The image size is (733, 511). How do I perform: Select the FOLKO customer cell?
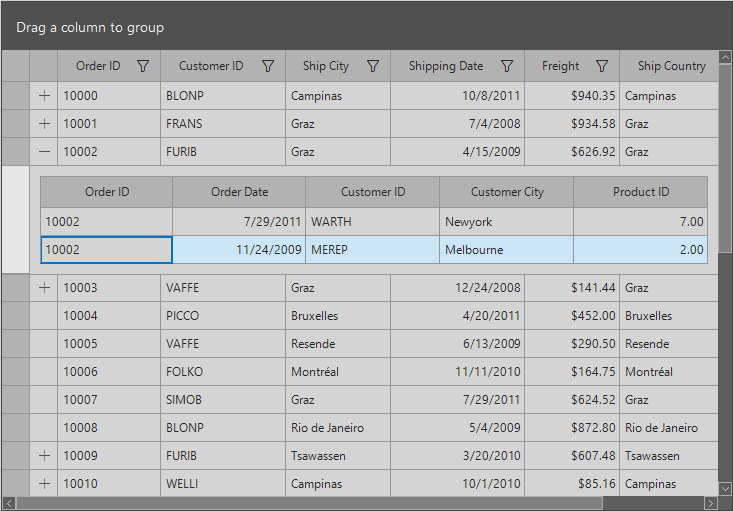[223, 372]
